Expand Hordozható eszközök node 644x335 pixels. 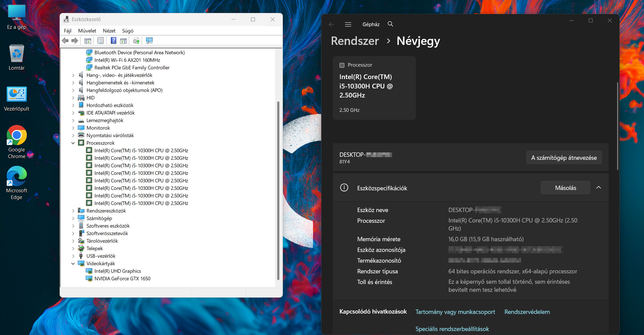coord(73,105)
